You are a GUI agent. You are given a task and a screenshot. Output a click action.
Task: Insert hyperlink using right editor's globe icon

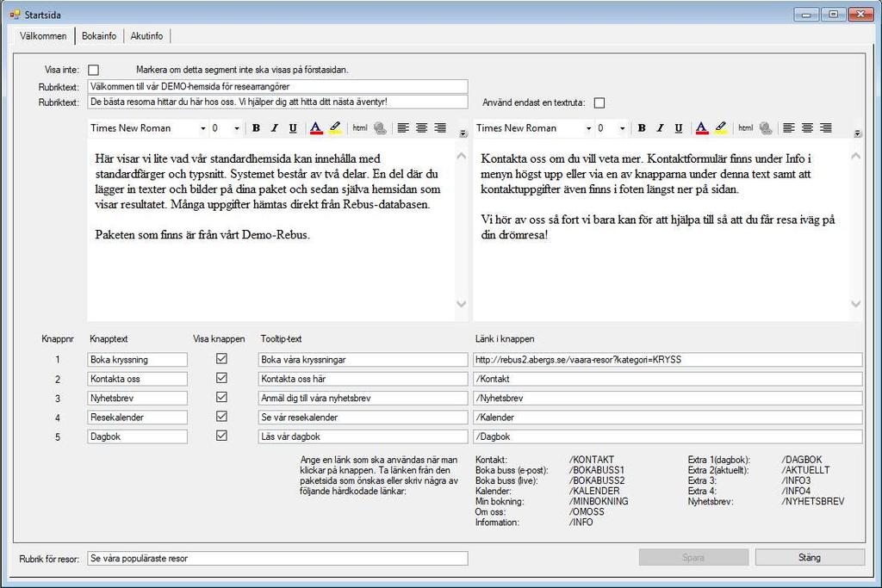coord(766,128)
